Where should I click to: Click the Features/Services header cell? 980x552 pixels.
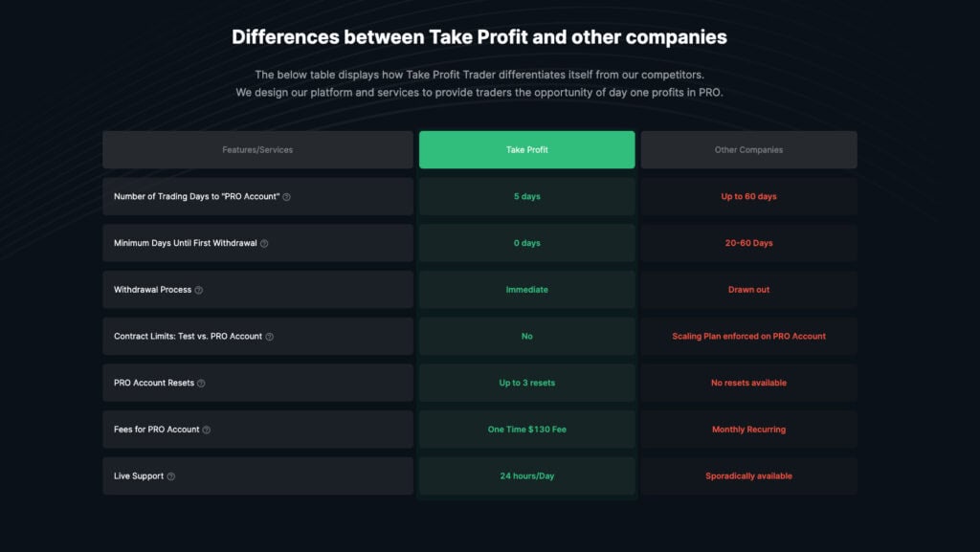pos(257,150)
